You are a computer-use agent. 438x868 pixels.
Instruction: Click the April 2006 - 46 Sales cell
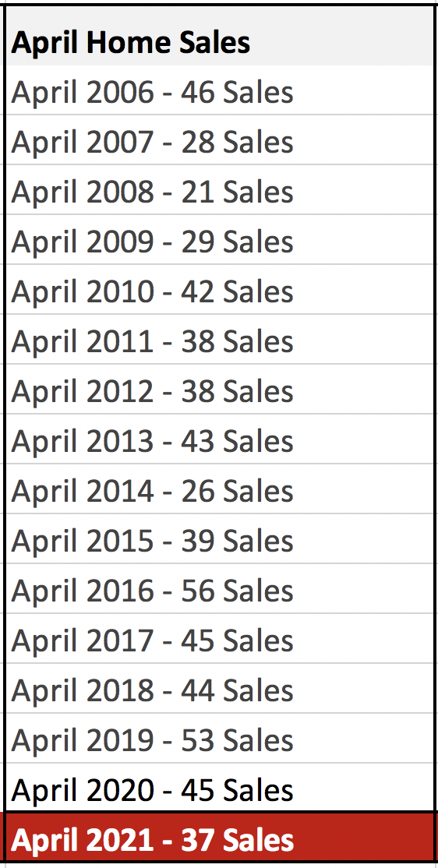point(219,90)
